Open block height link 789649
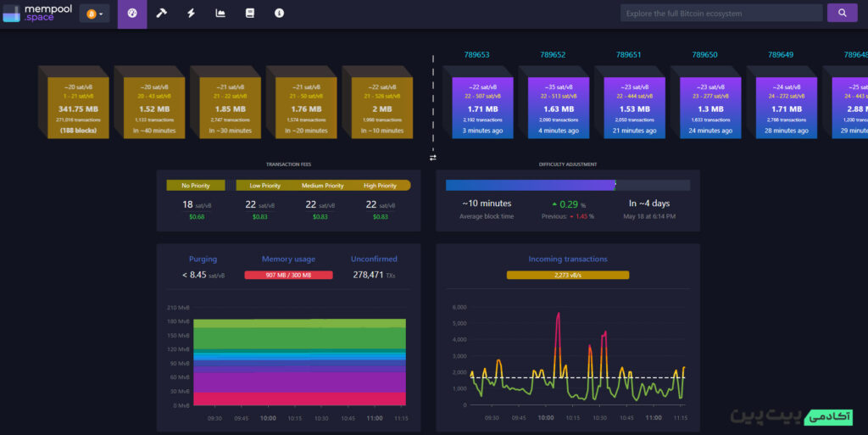 point(781,55)
